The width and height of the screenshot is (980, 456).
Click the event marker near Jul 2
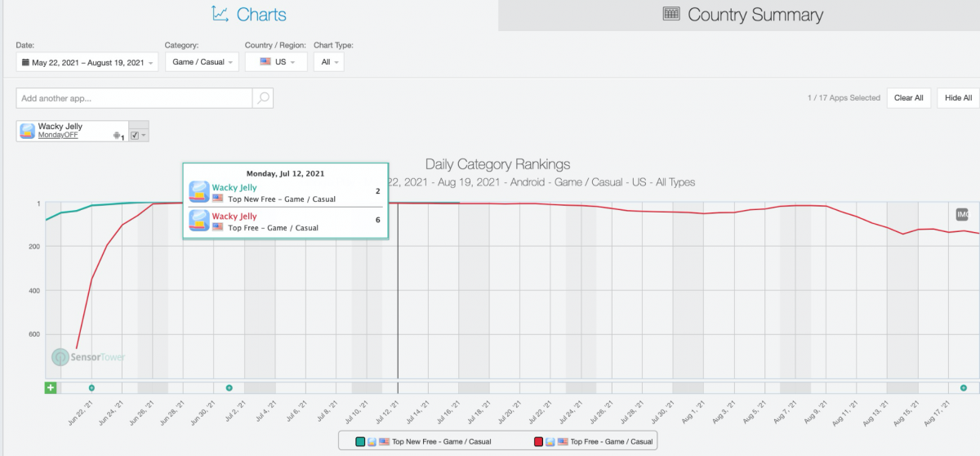click(229, 387)
